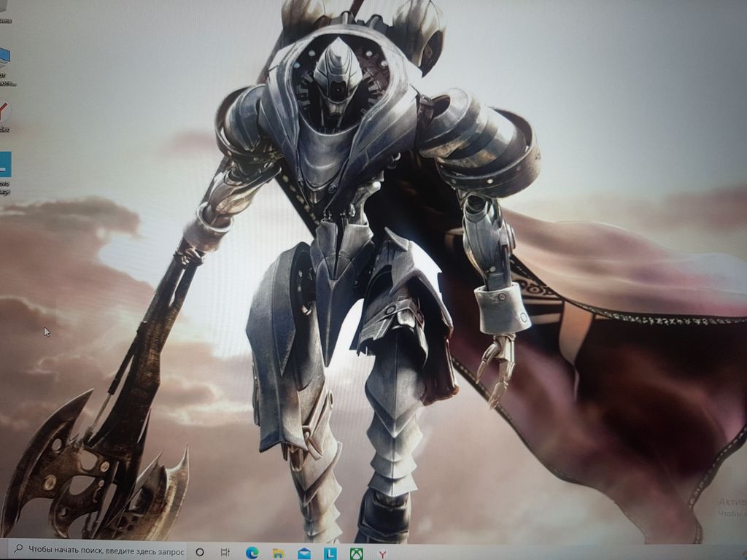Screen dimensions: 747x560
Task: Open Task View on the taskbar
Action: (225, 553)
